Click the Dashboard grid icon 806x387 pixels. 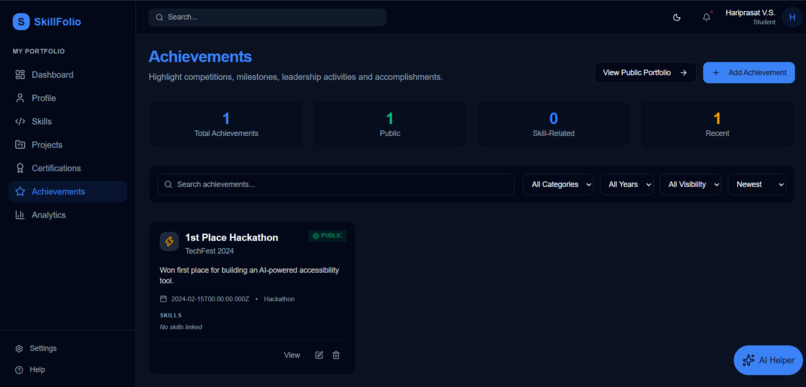pyautogui.click(x=20, y=75)
